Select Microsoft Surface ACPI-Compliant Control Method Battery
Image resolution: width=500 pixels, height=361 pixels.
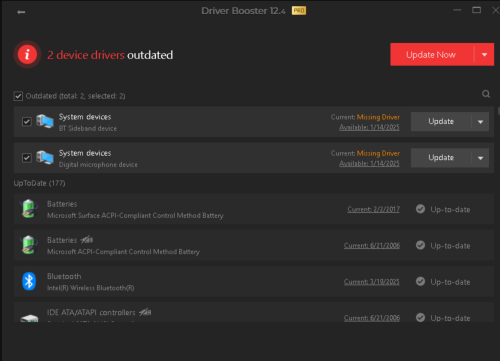(x=135, y=216)
